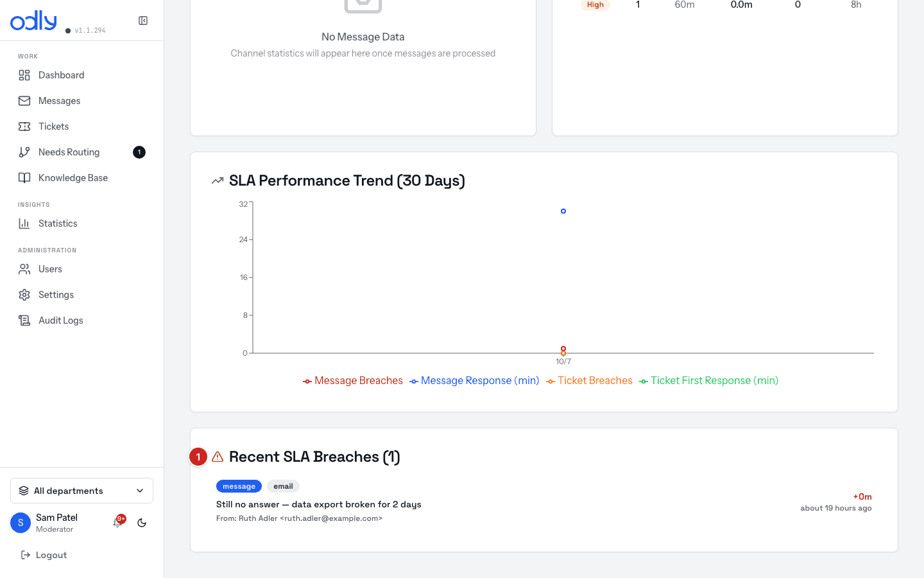
Task: Click the Users people icon
Action: (x=24, y=269)
